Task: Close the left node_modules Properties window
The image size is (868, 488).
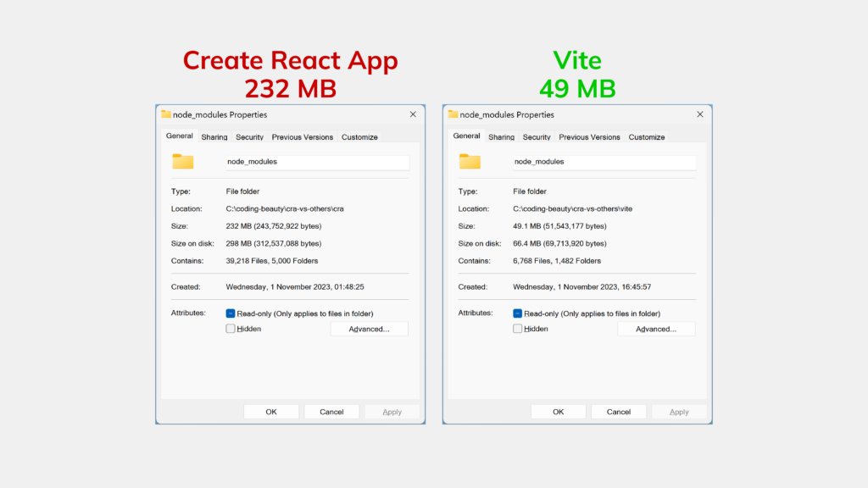Action: [x=413, y=114]
